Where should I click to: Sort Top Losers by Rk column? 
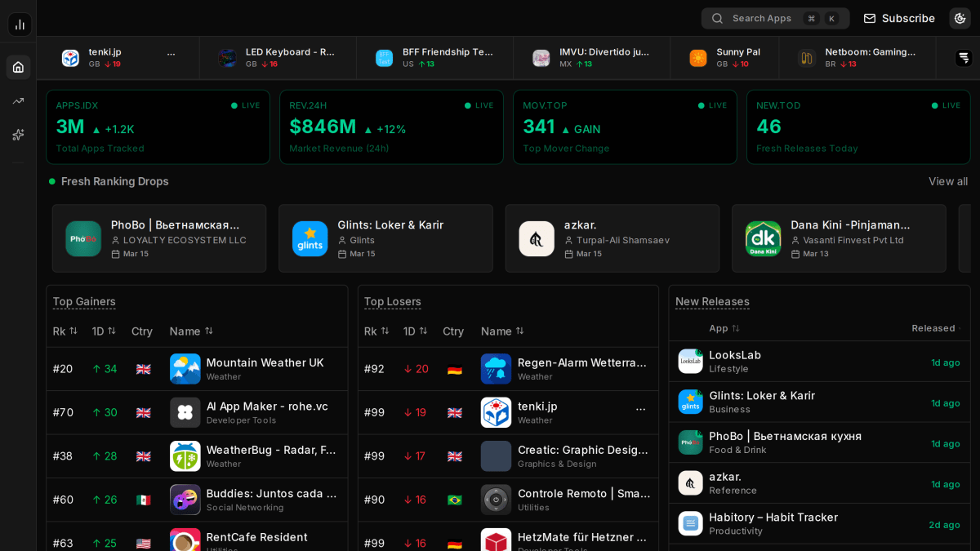pos(376,331)
